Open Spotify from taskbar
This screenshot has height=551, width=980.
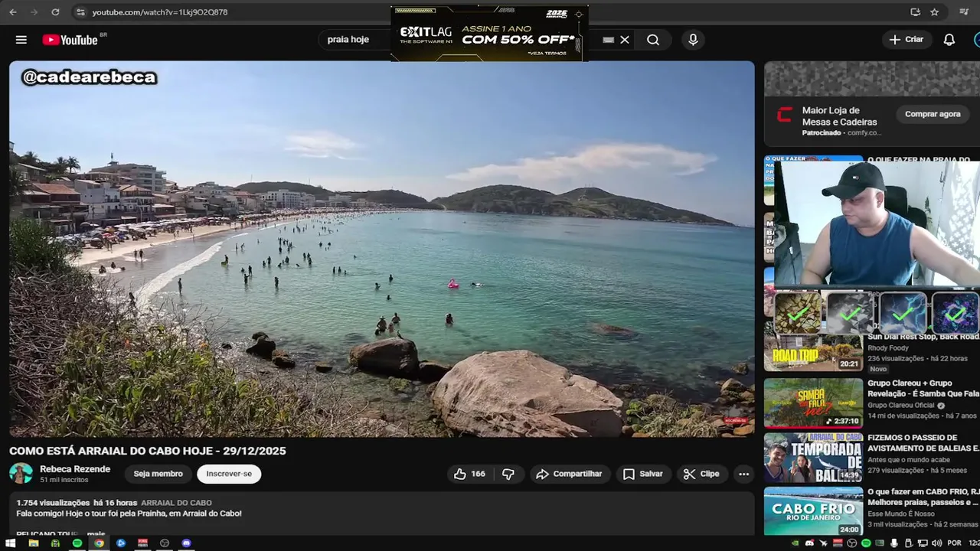point(77,543)
